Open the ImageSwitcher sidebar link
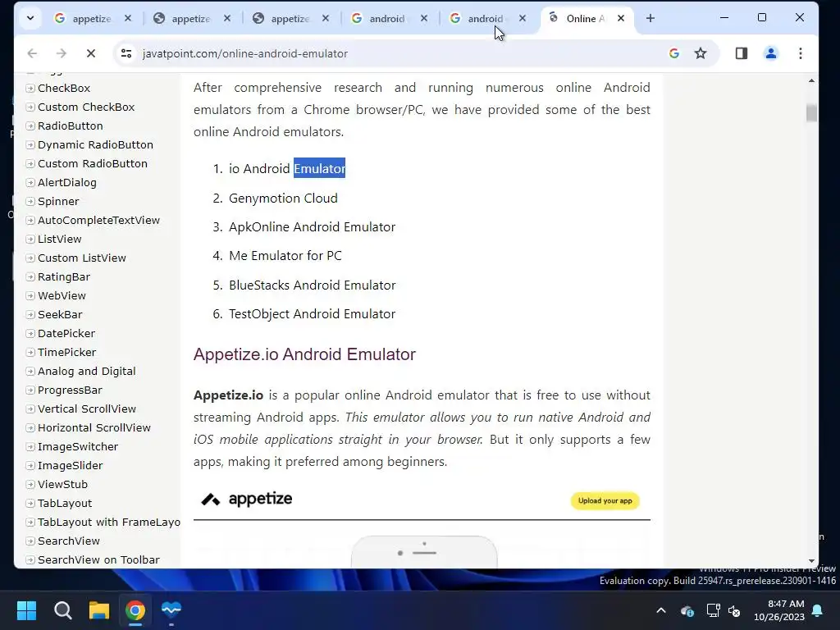This screenshot has height=630, width=840. pos(78,447)
